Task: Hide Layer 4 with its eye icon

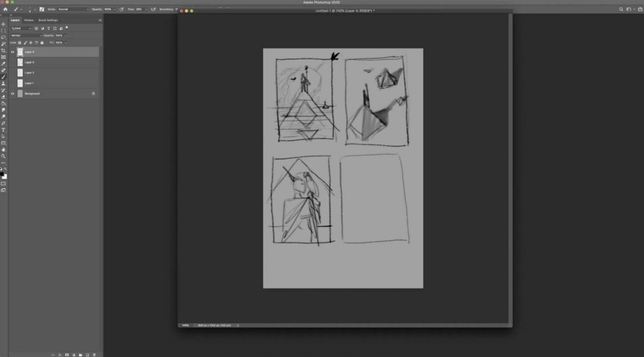Action: (13, 52)
